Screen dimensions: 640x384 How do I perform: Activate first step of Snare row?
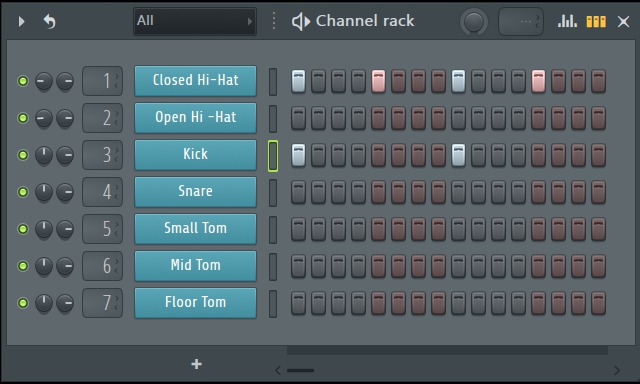298,192
